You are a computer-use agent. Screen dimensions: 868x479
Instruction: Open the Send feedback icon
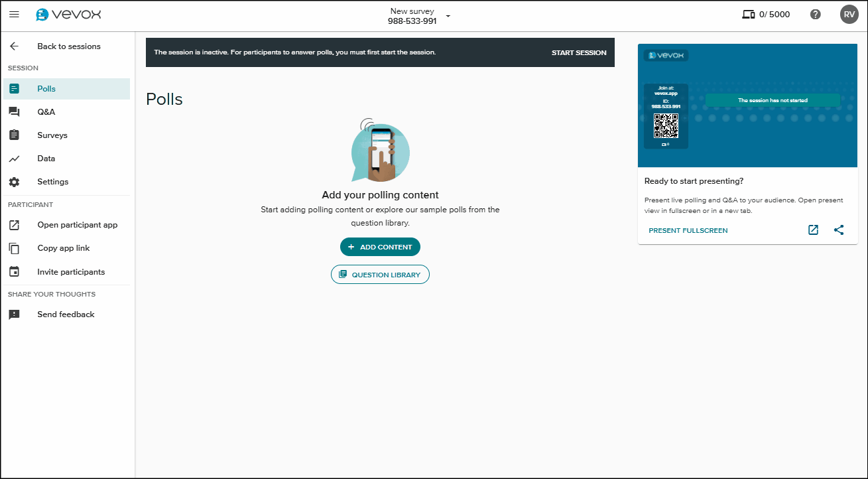(x=15, y=314)
